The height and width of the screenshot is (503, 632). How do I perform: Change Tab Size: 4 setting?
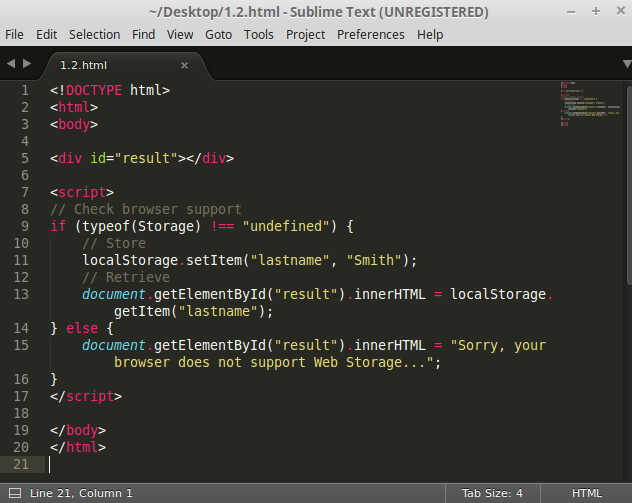[492, 493]
